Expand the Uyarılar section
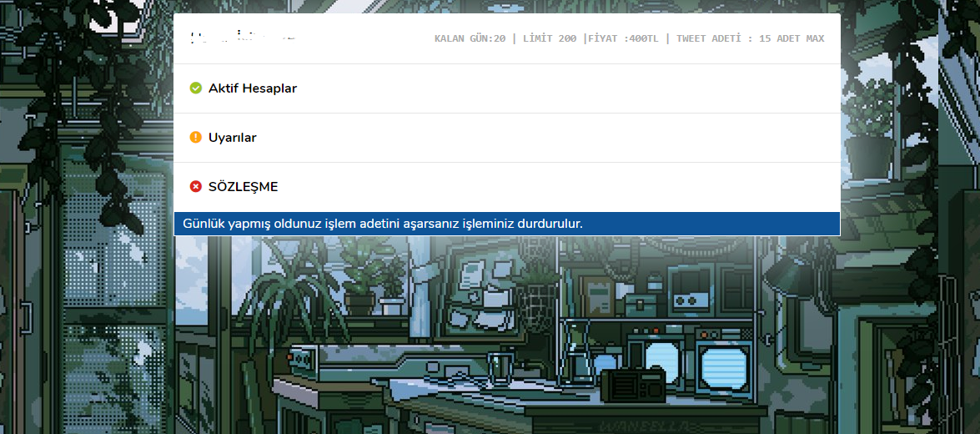980x434 pixels. point(507,138)
